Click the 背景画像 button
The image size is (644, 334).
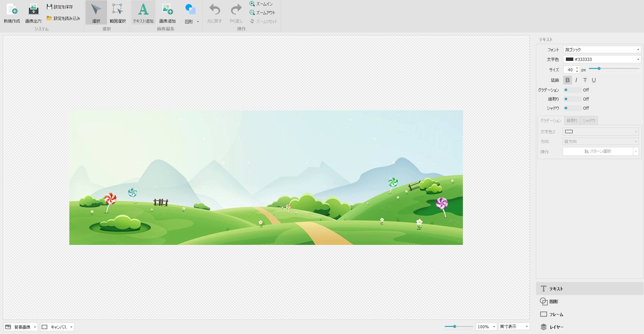click(18, 327)
